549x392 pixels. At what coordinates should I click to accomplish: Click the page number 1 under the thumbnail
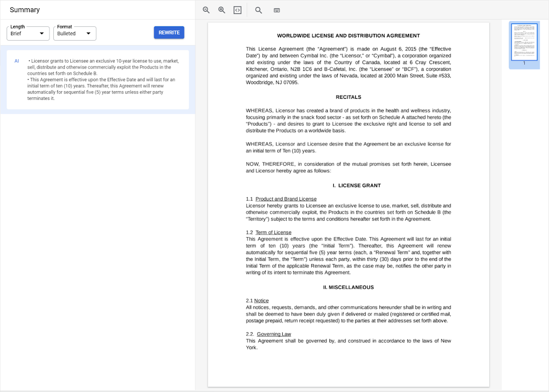click(524, 63)
